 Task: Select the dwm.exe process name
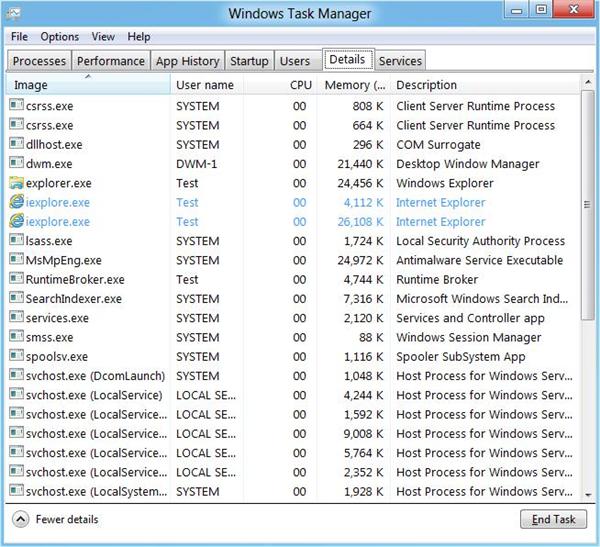pos(49,164)
